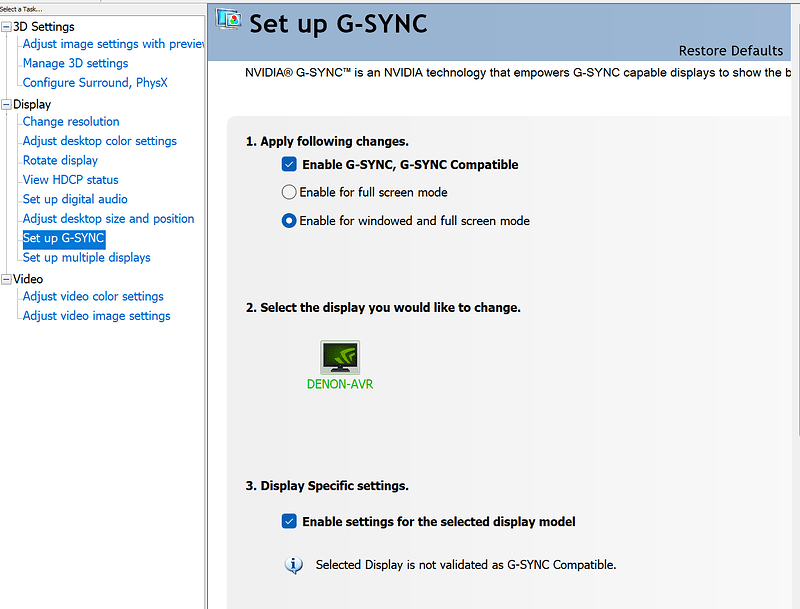Toggle Enable G-SYNC, G-SYNC Compatible checkbox
The width and height of the screenshot is (800, 609).
pyautogui.click(x=289, y=164)
